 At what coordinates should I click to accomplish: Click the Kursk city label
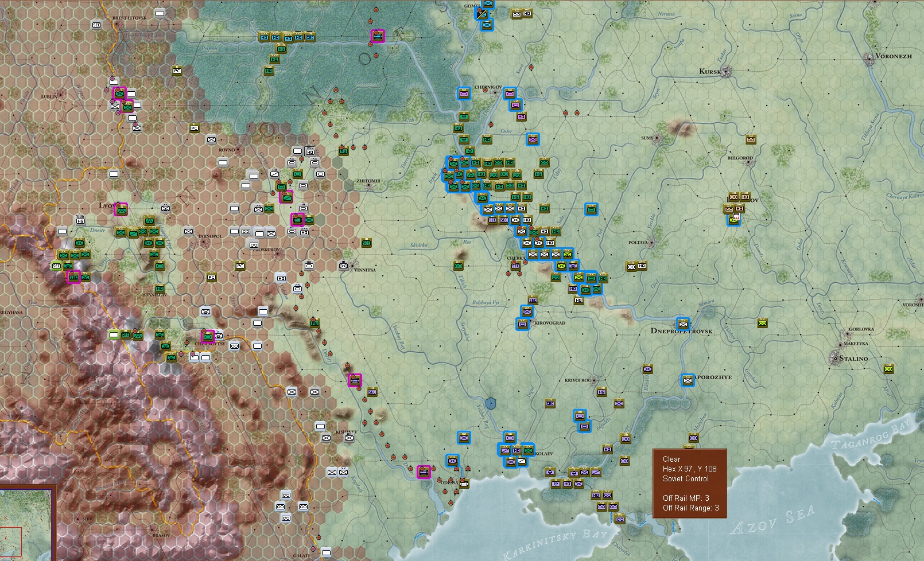[x=709, y=71]
